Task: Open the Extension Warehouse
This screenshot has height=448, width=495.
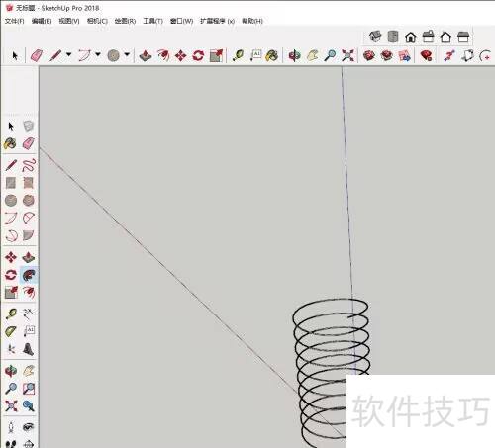Action: pos(386,55)
